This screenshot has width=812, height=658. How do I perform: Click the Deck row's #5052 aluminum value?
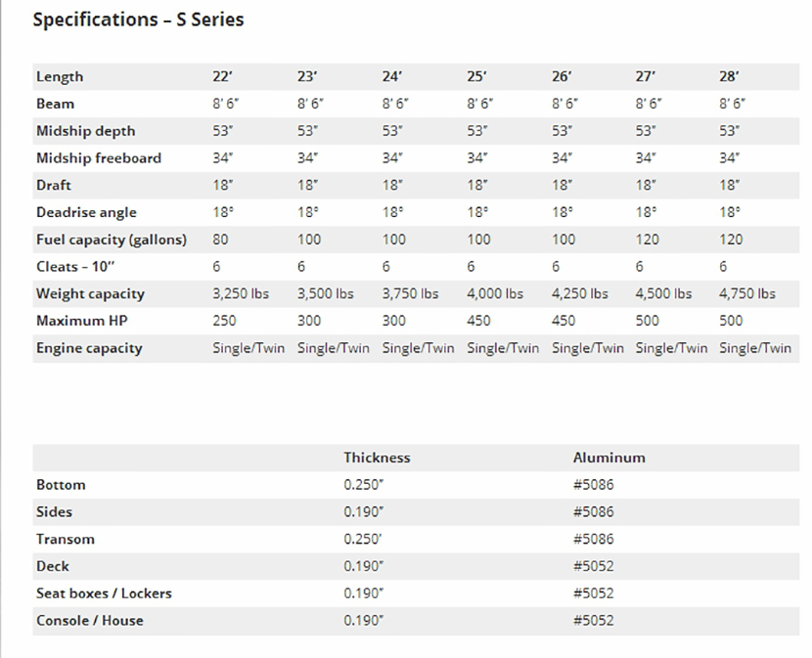(593, 566)
